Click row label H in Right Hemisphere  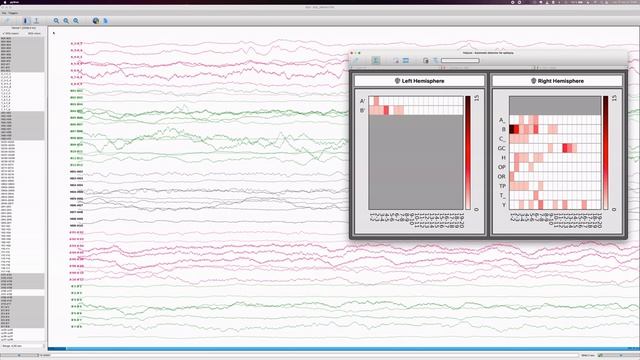(x=503, y=158)
